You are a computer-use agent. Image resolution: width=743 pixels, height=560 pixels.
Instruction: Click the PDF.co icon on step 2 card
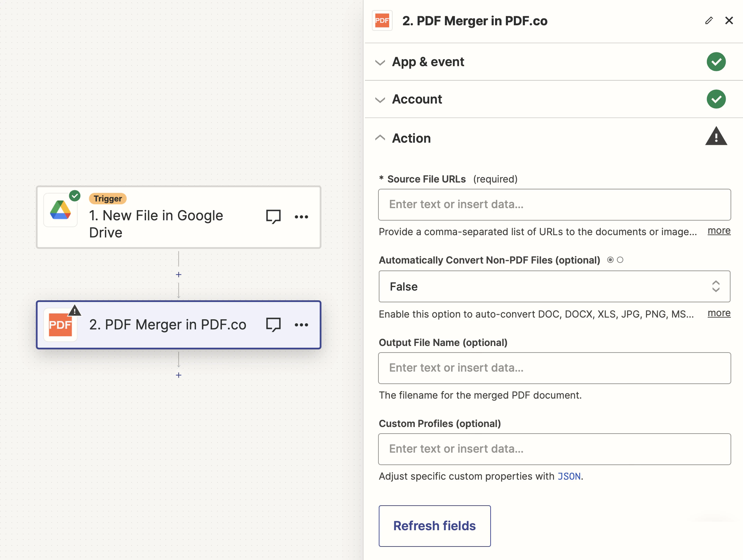pos(60,325)
